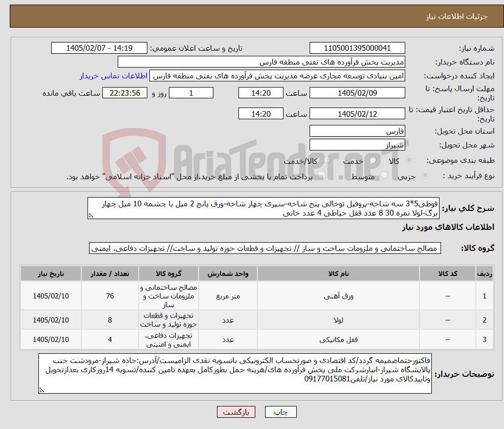Click the لولا item name cell
Image resolution: width=504 pixels, height=429 pixels.
338,320
